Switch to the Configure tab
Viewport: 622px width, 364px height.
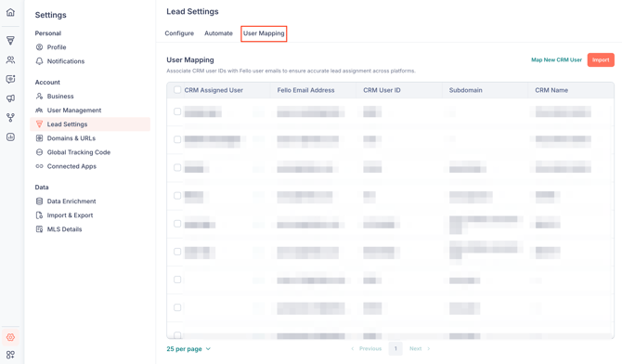point(179,33)
